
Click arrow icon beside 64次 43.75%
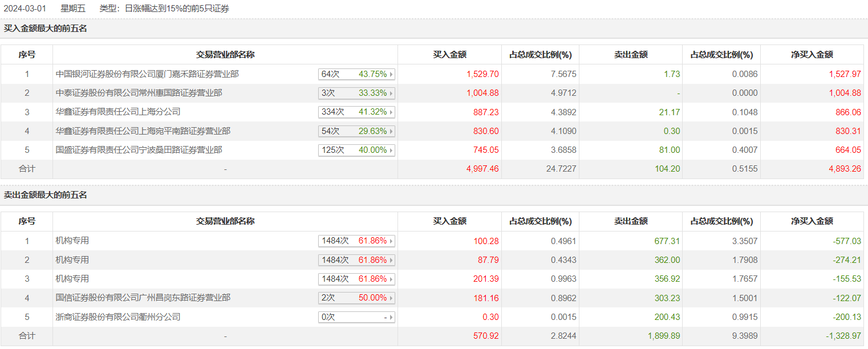(x=391, y=74)
